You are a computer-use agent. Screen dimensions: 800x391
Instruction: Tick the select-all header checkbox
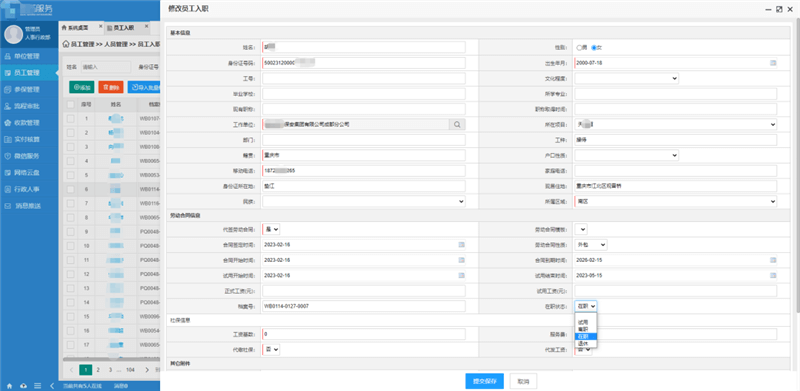click(70, 104)
